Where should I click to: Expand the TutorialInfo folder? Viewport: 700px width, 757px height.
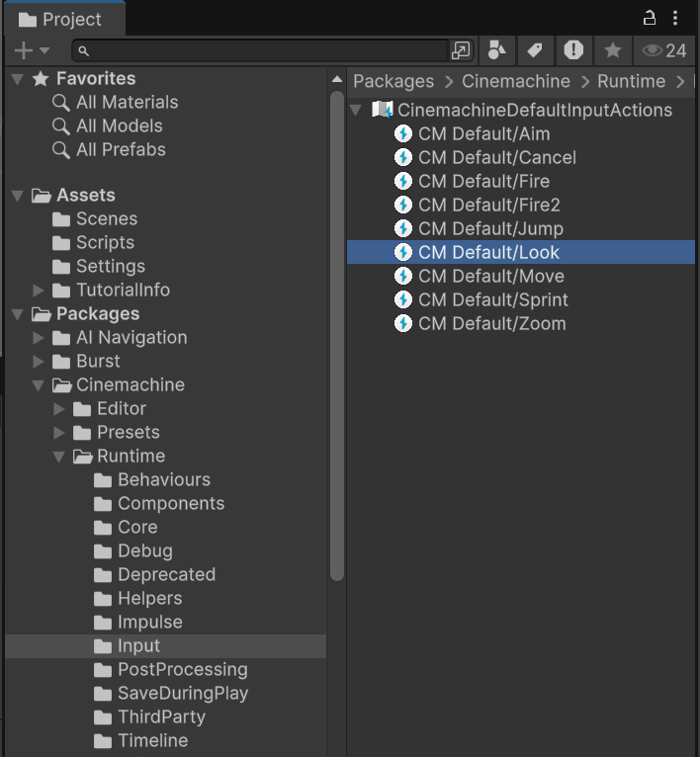(38, 291)
